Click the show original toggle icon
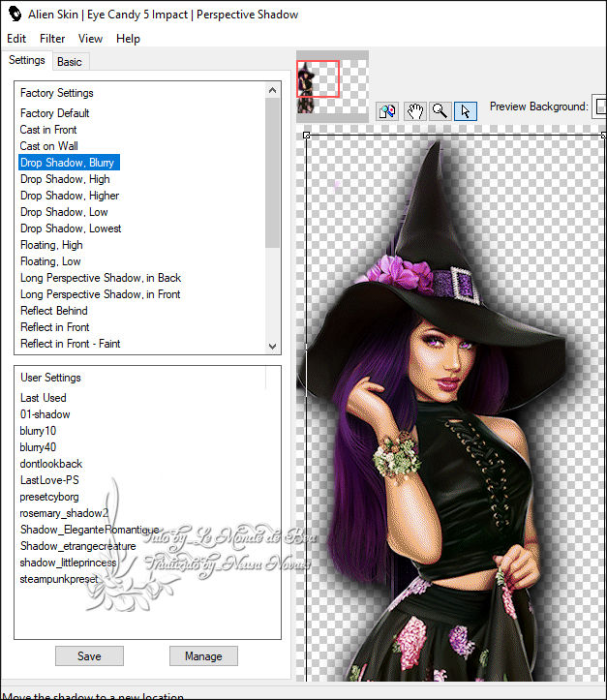This screenshot has width=607, height=700. point(387,110)
